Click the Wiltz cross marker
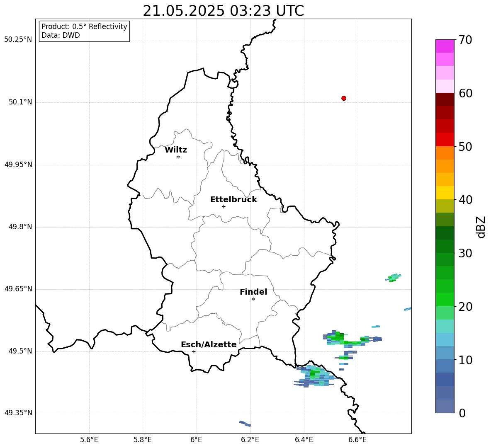The height and width of the screenshot is (448, 491). [x=178, y=157]
